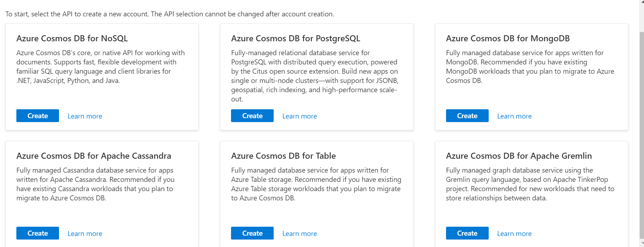644x247 pixels.
Task: Open Learn more for PostgreSQL API
Action: pyautogui.click(x=300, y=116)
